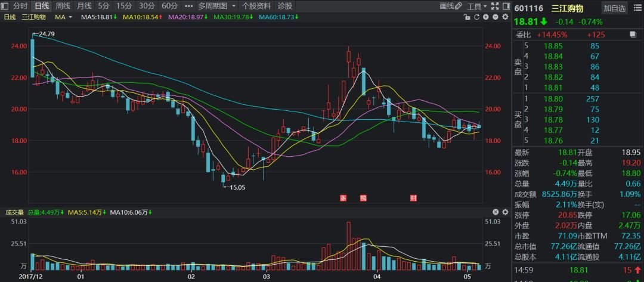Image resolution: width=644 pixels, height=282 pixels.
Task: Toggle the left sidebar panel icon
Action: pos(6,6)
